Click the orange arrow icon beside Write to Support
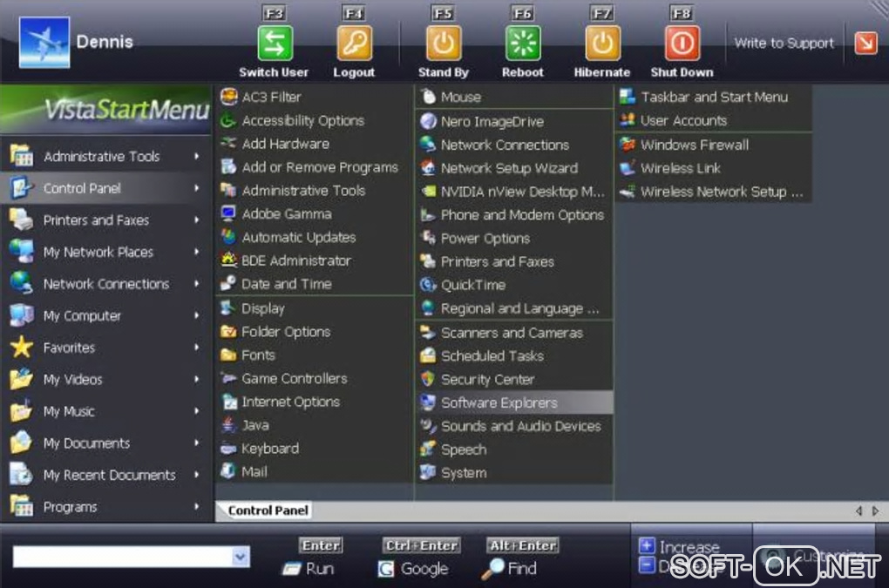 (865, 43)
